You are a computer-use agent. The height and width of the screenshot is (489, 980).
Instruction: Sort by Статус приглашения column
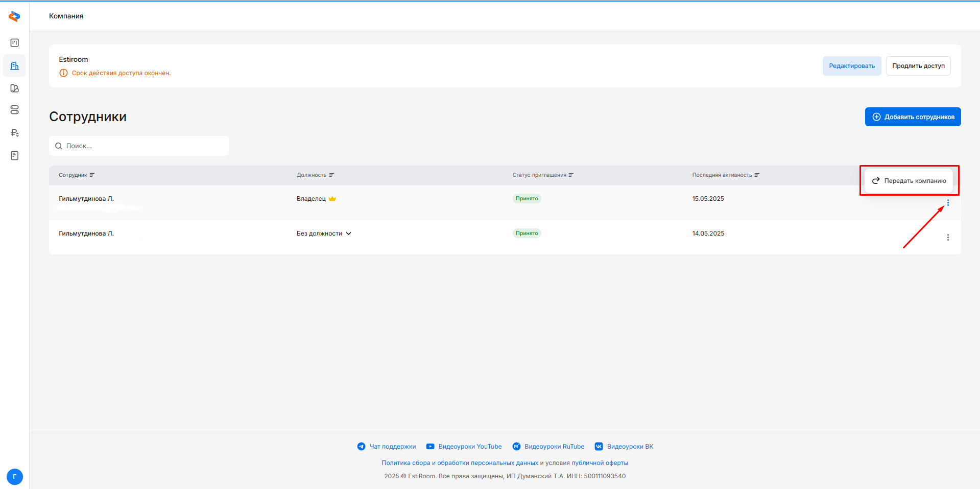pyautogui.click(x=571, y=175)
